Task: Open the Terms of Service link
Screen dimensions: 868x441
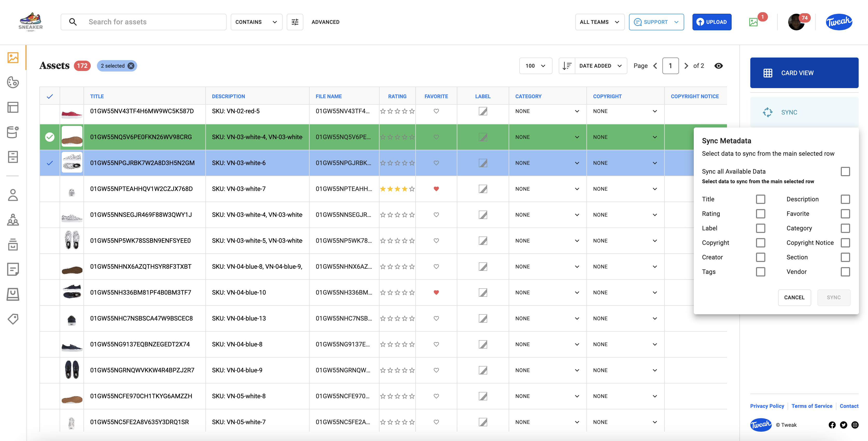Action: pos(812,406)
